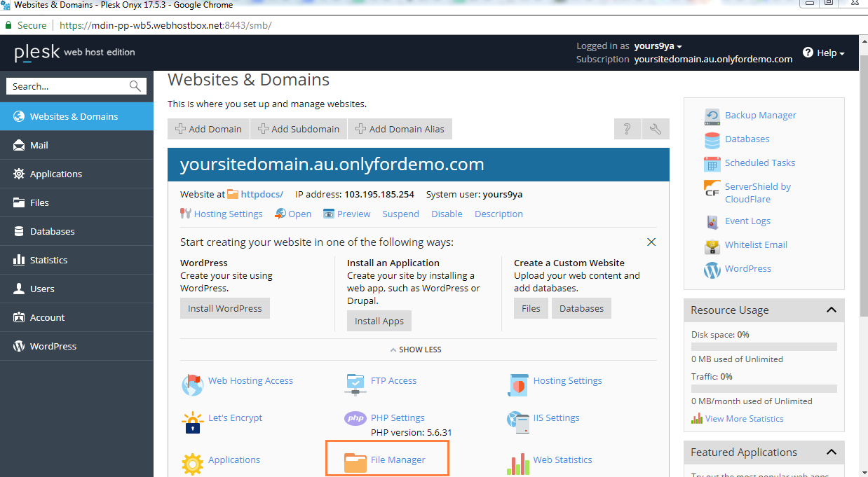
Task: Open the yours9ya user dropdown
Action: pos(658,46)
